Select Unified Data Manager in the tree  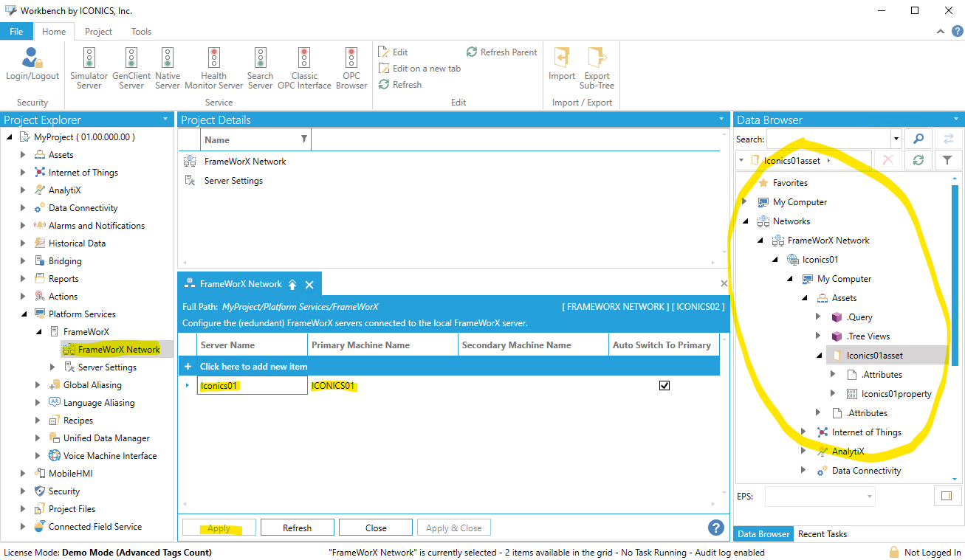coord(106,438)
